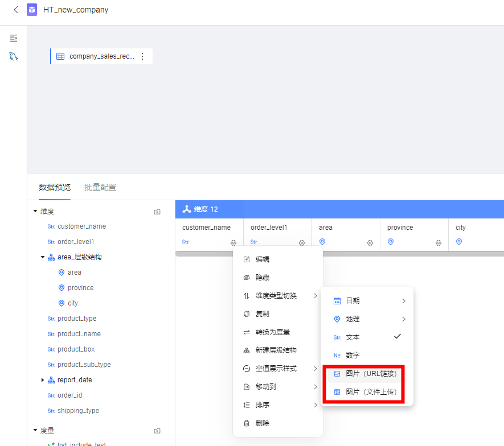This screenshot has height=446, width=504.
Task: Open the three-dot menu on company_sales_rec table
Action: click(x=142, y=56)
